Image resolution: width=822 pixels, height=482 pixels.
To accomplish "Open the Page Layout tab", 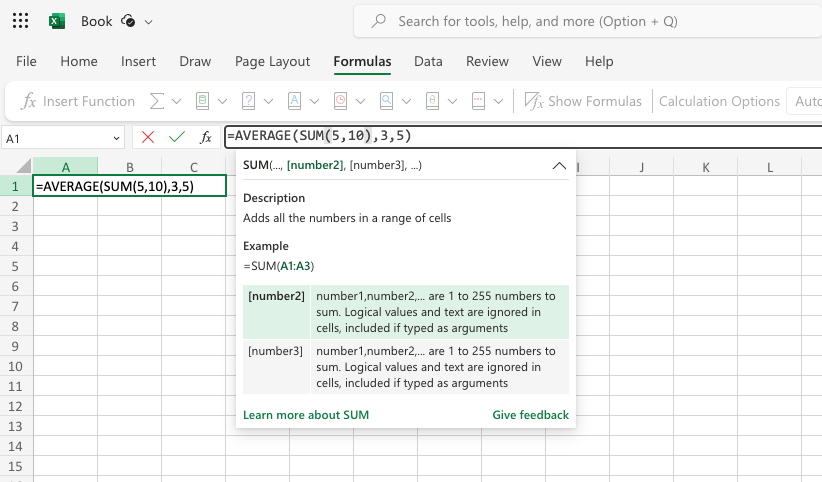I will click(x=272, y=61).
